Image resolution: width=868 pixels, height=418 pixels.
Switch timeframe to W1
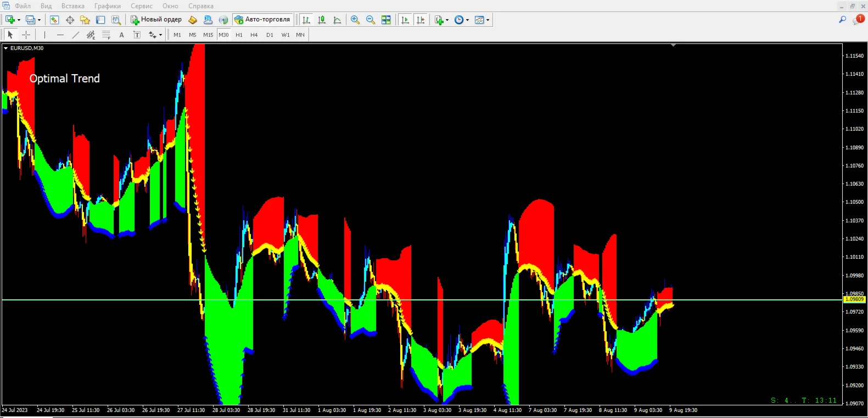click(x=285, y=35)
